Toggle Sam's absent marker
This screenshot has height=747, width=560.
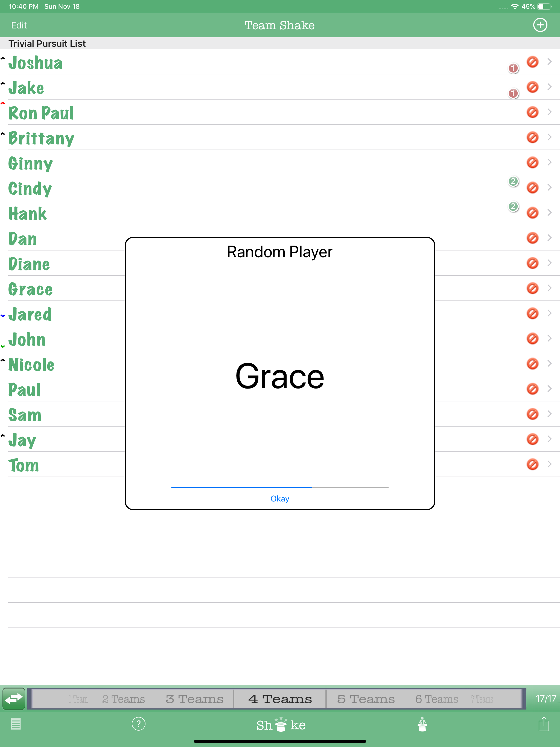tap(532, 414)
